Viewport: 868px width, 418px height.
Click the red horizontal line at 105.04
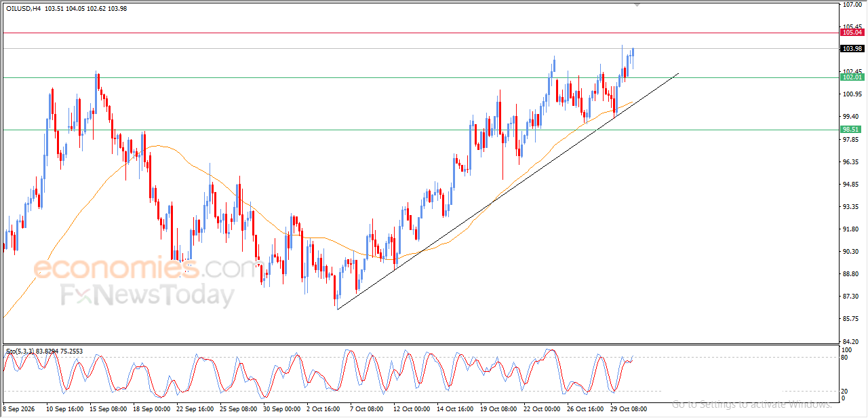coord(420,33)
